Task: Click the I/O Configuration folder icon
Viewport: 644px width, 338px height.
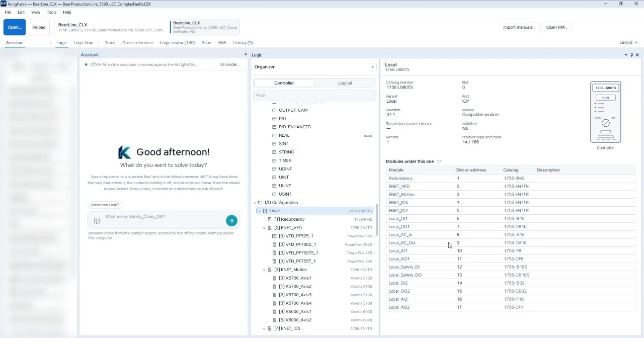Action: click(260, 203)
